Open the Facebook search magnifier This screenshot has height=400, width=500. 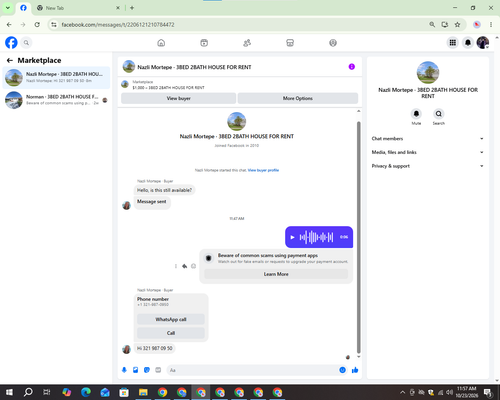pos(26,43)
